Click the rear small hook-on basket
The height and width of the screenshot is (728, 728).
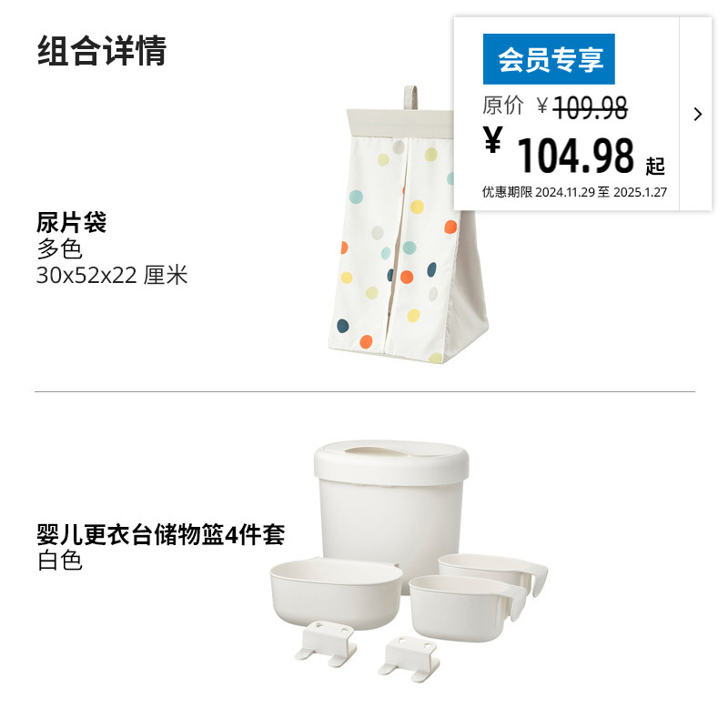tap(493, 572)
